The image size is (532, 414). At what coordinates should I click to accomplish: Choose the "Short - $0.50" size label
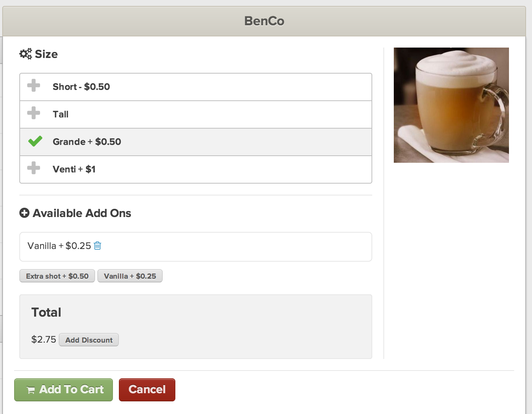click(81, 87)
